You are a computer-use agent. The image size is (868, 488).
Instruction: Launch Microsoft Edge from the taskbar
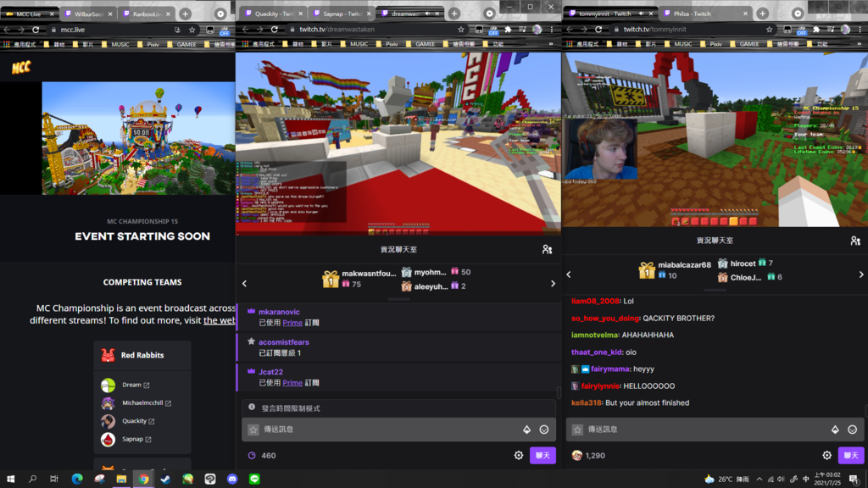[x=77, y=480]
